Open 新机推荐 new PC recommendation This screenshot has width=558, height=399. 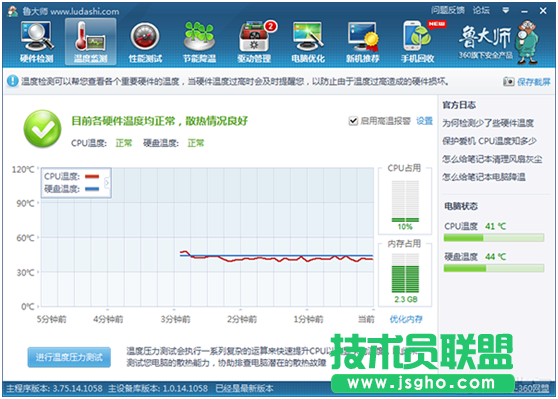click(x=363, y=42)
